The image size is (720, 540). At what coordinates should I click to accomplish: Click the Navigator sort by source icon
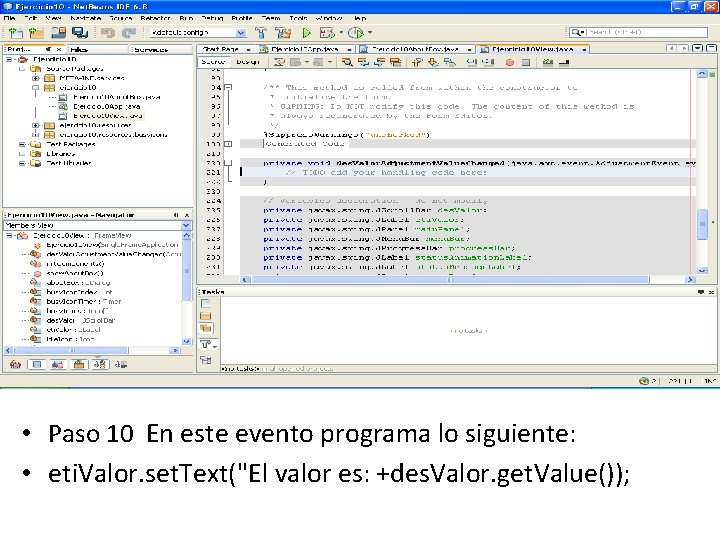coord(121,365)
